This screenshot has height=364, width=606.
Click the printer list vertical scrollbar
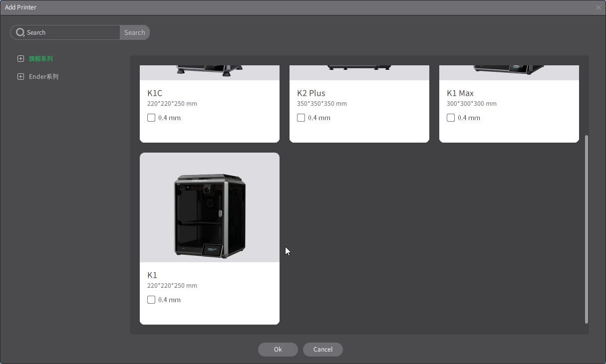pos(587,229)
